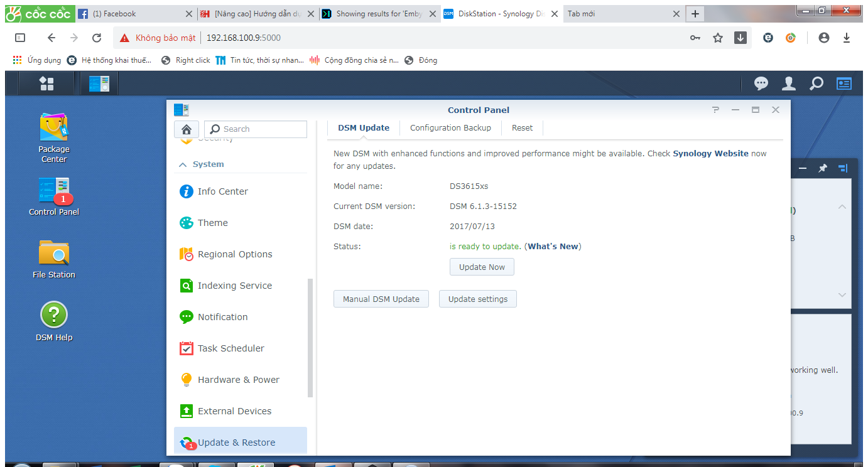Open Hệ thống khai thuế bookmark
Image resolution: width=868 pixels, height=467 pixels.
click(109, 60)
